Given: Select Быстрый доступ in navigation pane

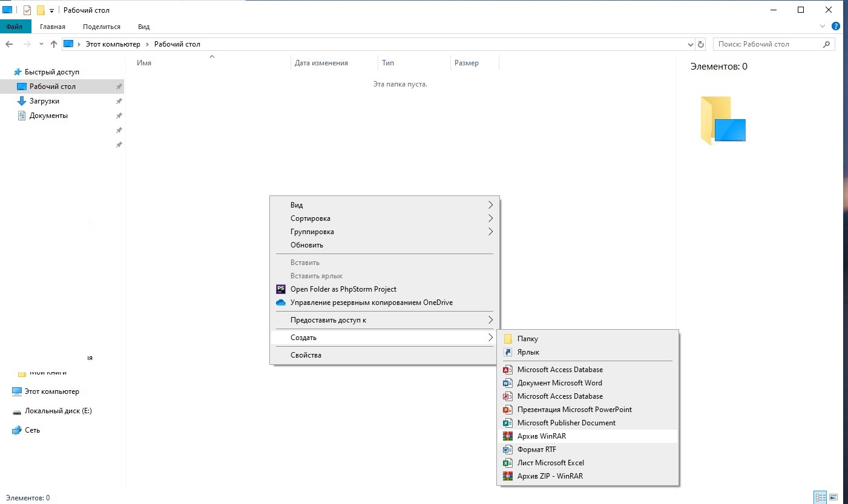Looking at the screenshot, I should click(x=51, y=72).
